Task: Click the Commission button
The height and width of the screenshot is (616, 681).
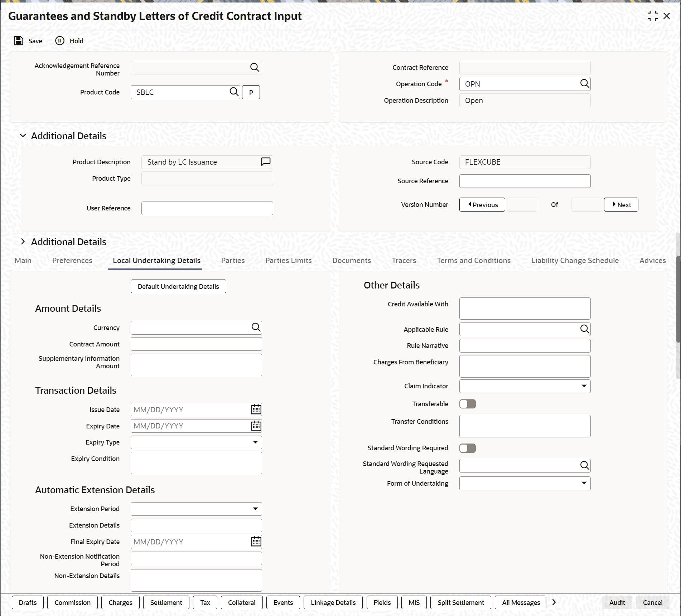Action: (x=73, y=602)
